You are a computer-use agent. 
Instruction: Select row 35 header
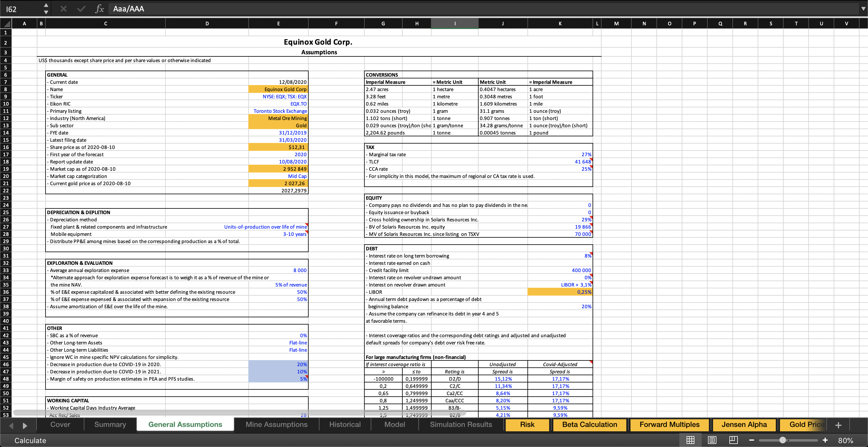[x=6, y=284]
